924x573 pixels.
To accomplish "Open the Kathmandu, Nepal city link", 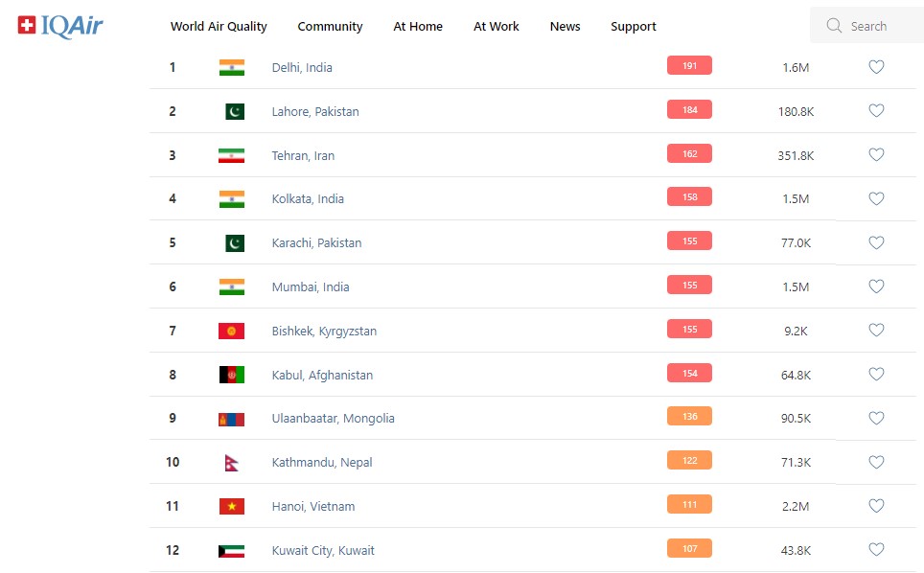I will pyautogui.click(x=322, y=463).
